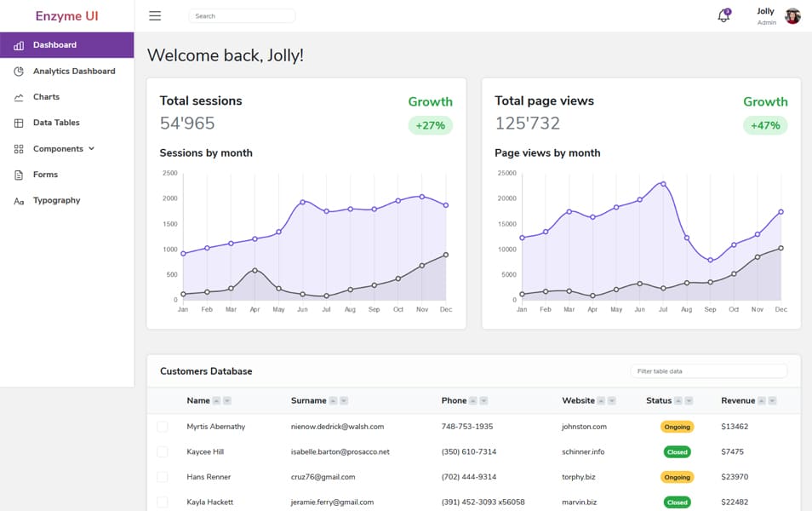Open the notifications bell icon

coord(723,16)
